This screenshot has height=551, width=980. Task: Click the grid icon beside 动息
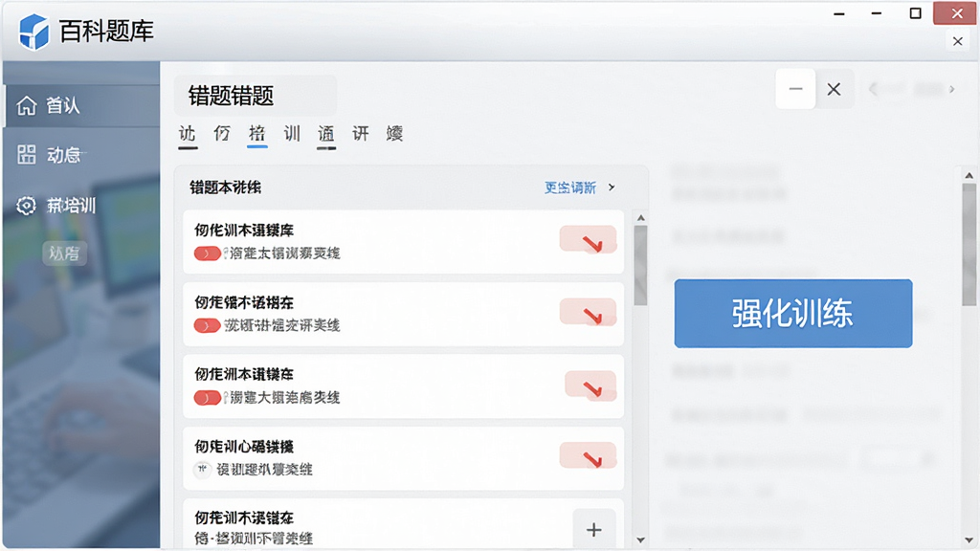click(26, 154)
